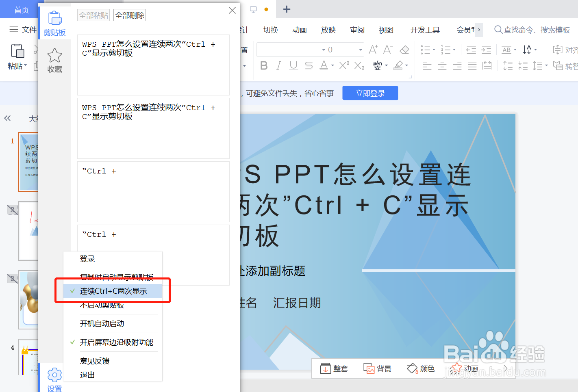This screenshot has height=392, width=578.
Task: Open the font name dropdown
Action: pyautogui.click(x=324, y=50)
